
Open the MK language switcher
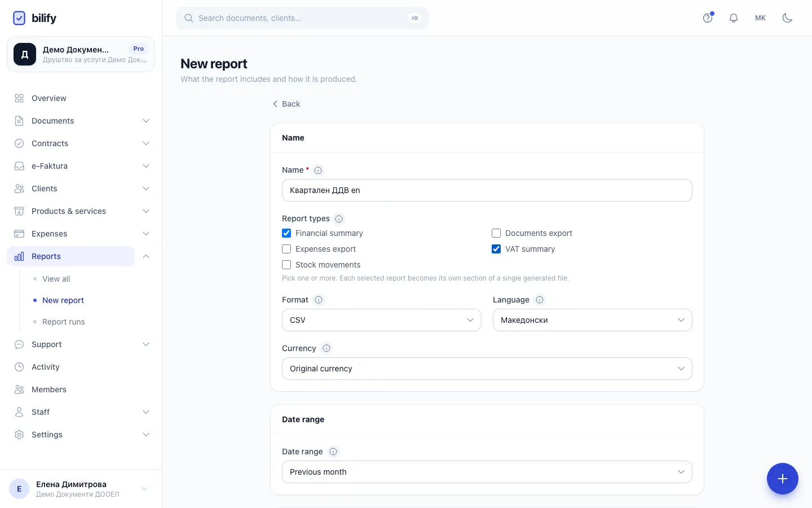point(761,18)
